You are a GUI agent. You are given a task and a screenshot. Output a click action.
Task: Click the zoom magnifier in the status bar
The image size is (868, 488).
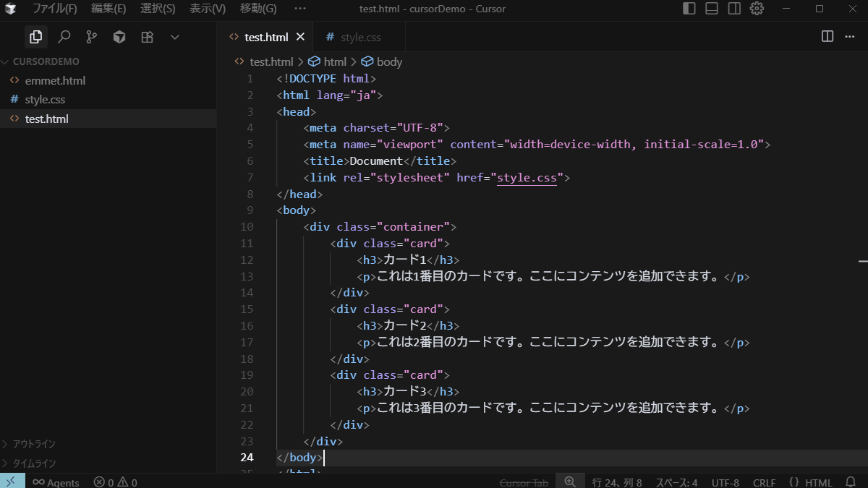click(570, 481)
